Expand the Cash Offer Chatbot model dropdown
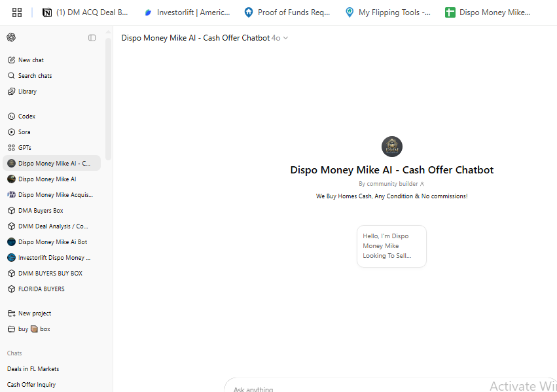Viewport: 557px width, 392px height. tap(205, 38)
